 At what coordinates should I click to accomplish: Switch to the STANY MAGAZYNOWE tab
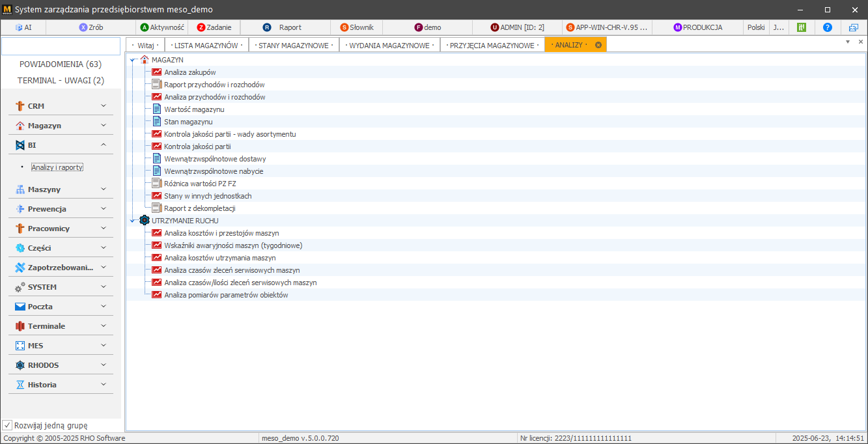point(293,45)
